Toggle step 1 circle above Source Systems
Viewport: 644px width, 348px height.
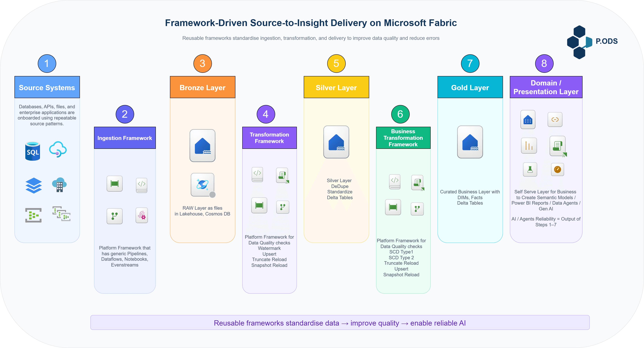pyautogui.click(x=47, y=63)
